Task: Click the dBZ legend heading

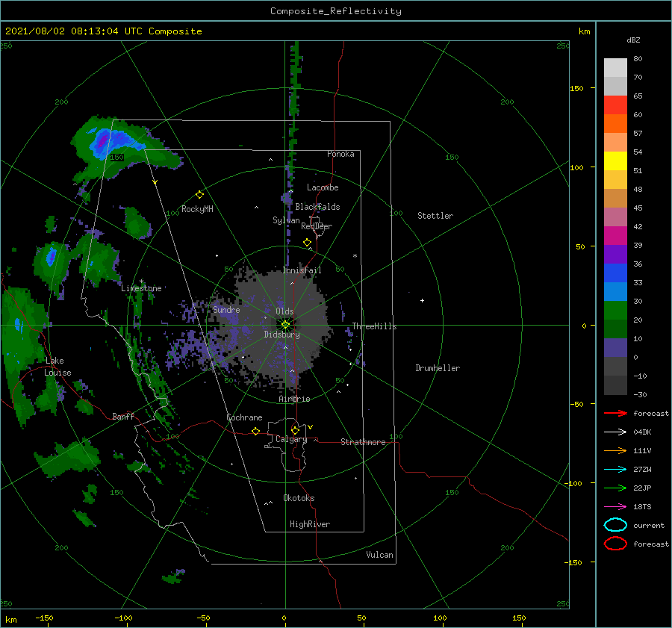Action: pyautogui.click(x=633, y=40)
